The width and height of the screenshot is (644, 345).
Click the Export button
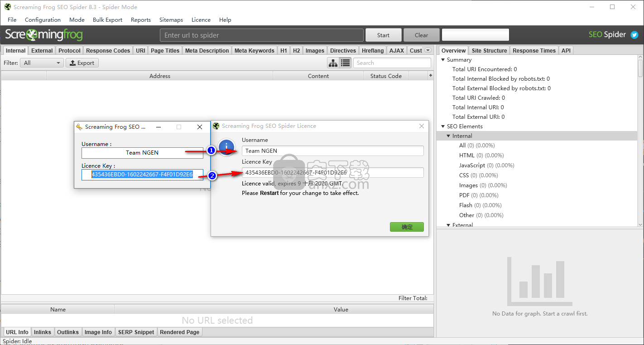[82, 63]
